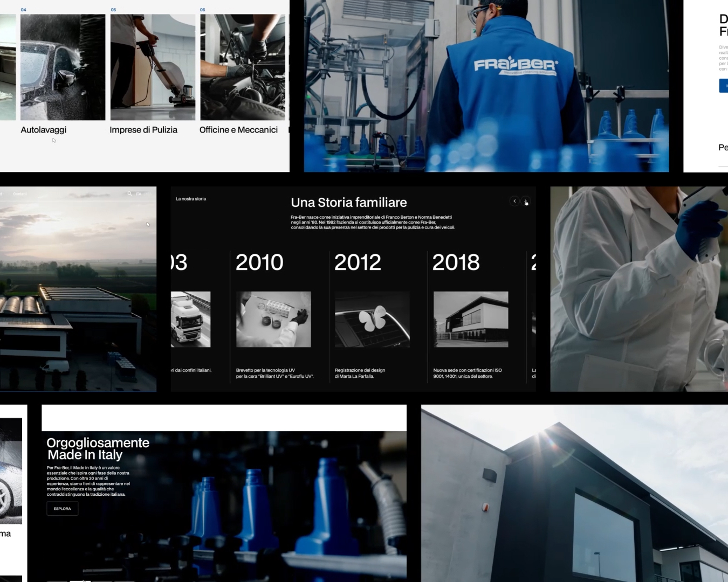Click the Officine e Meccanici label
728x582 pixels.
click(238, 130)
